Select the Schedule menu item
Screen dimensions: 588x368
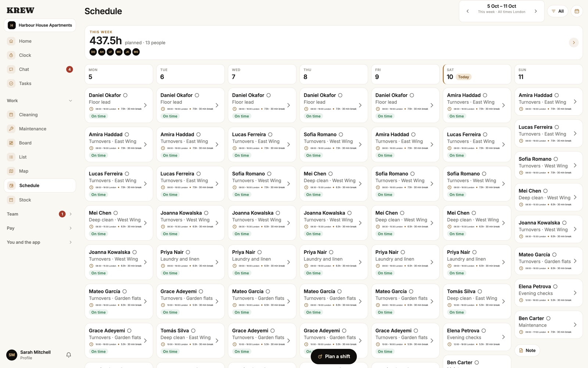pos(40,185)
